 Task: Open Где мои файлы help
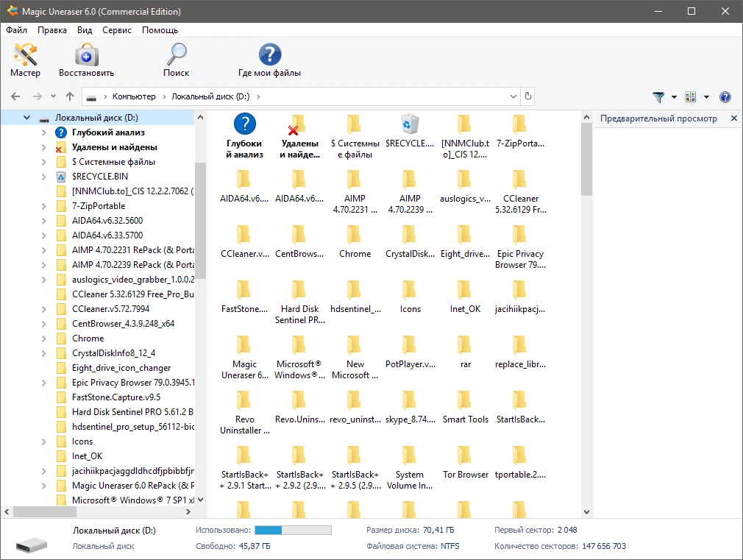pyautogui.click(x=269, y=60)
